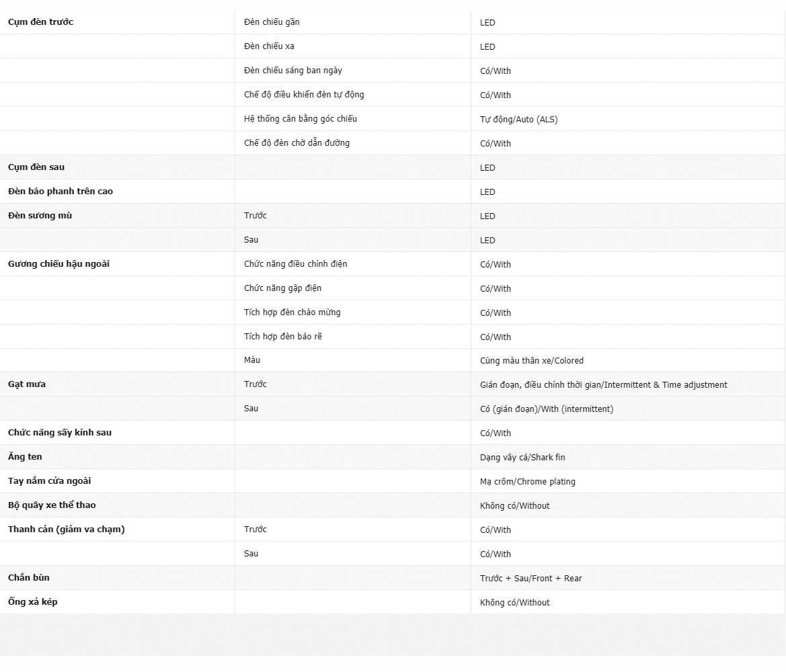
Task: Click 'Tích hợp đèn chào mừng' label
Action: click(x=292, y=312)
